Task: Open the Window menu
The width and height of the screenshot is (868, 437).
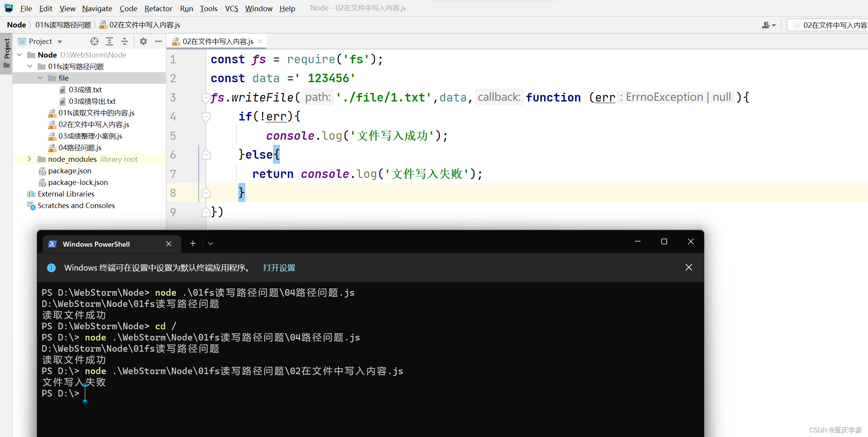Action: [x=259, y=8]
